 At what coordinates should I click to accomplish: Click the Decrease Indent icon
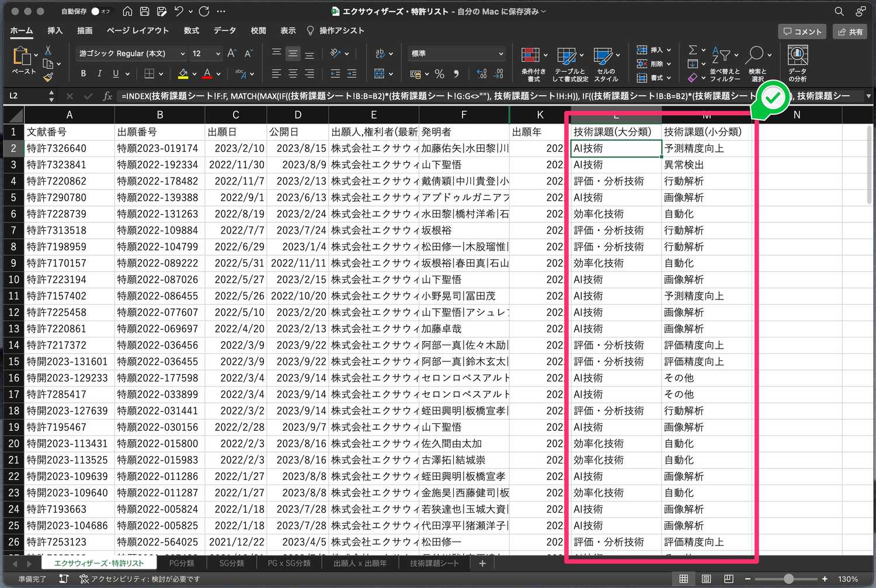click(x=335, y=74)
